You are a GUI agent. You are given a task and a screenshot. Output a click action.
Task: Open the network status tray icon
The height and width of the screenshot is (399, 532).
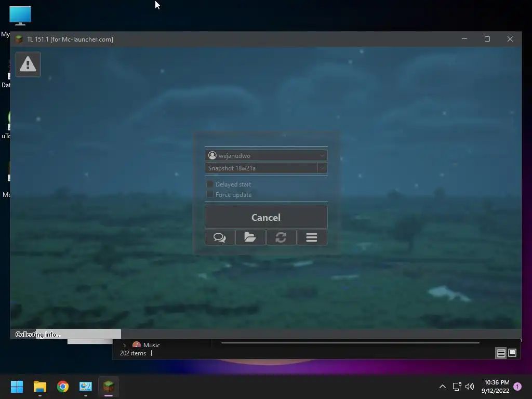[457, 387]
